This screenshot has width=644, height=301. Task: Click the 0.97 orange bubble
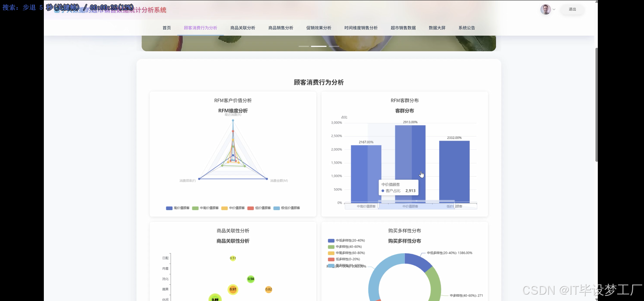pyautogui.click(x=233, y=289)
